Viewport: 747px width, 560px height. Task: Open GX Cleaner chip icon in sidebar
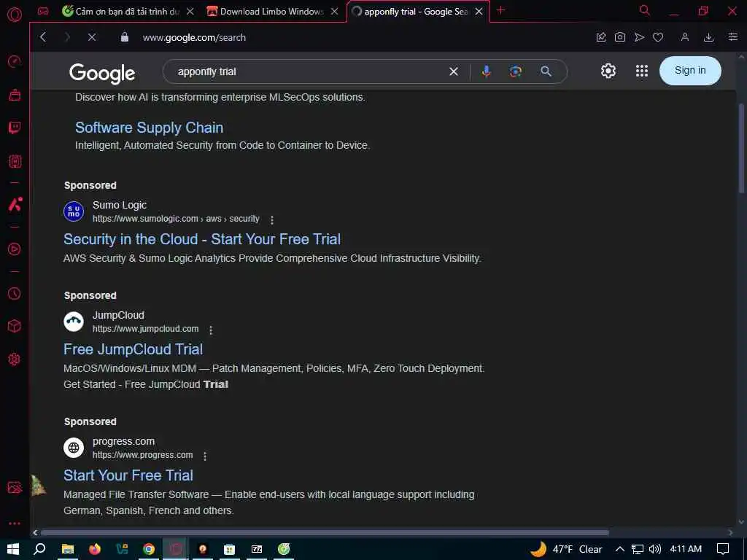tap(15, 161)
